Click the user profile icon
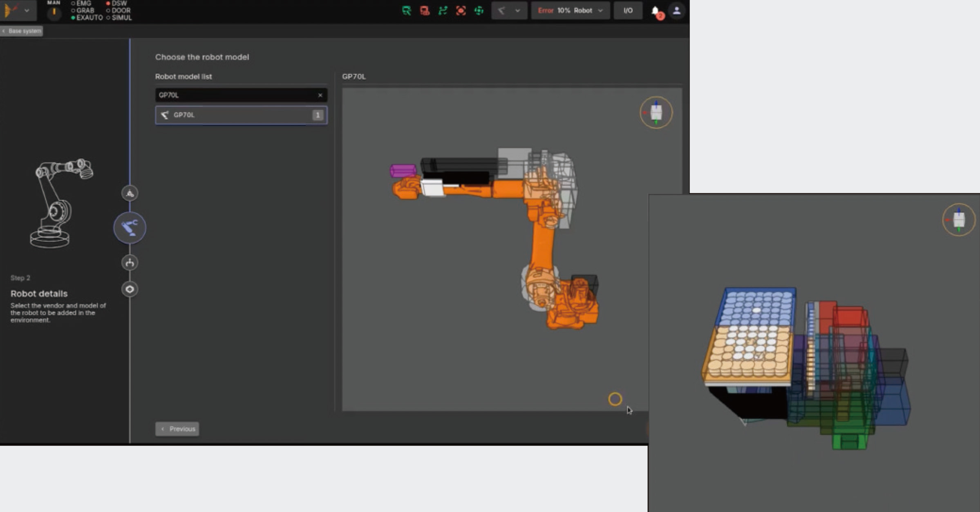The height and width of the screenshot is (512, 980). (x=676, y=11)
